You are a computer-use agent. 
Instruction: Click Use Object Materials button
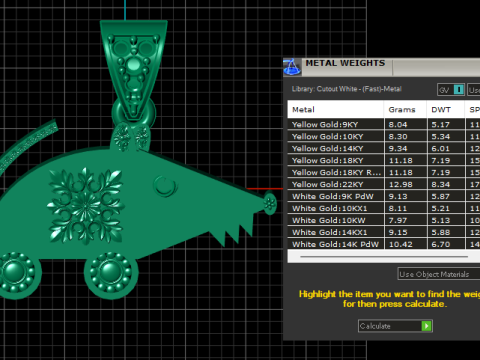click(439, 274)
